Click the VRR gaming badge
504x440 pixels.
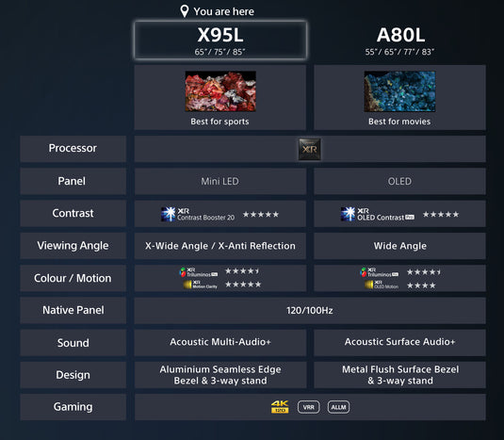tap(309, 407)
